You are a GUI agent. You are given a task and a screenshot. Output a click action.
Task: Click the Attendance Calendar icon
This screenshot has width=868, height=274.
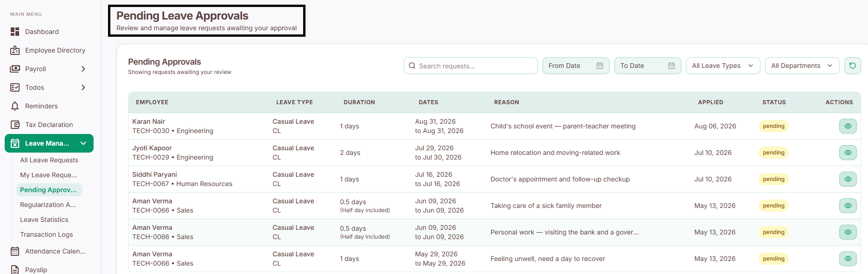tap(15, 251)
